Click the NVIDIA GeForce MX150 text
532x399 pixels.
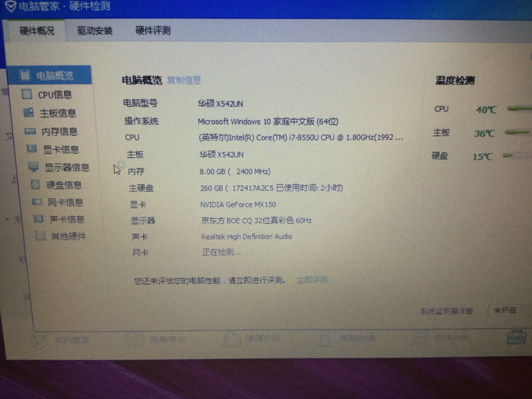pos(238,204)
